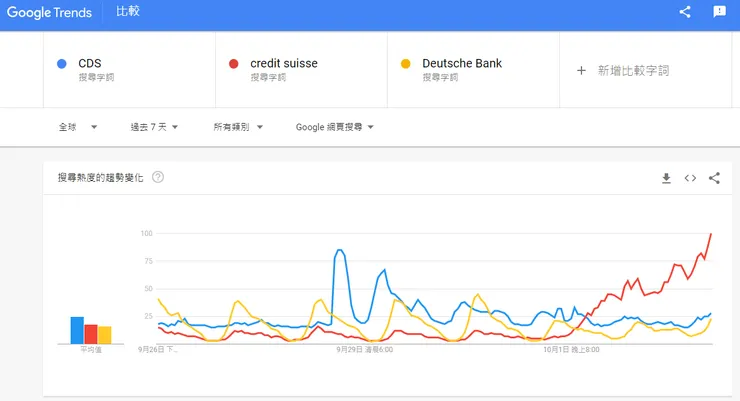740x401 pixels.
Task: Click the blue CDS color dot
Action: tap(62, 64)
